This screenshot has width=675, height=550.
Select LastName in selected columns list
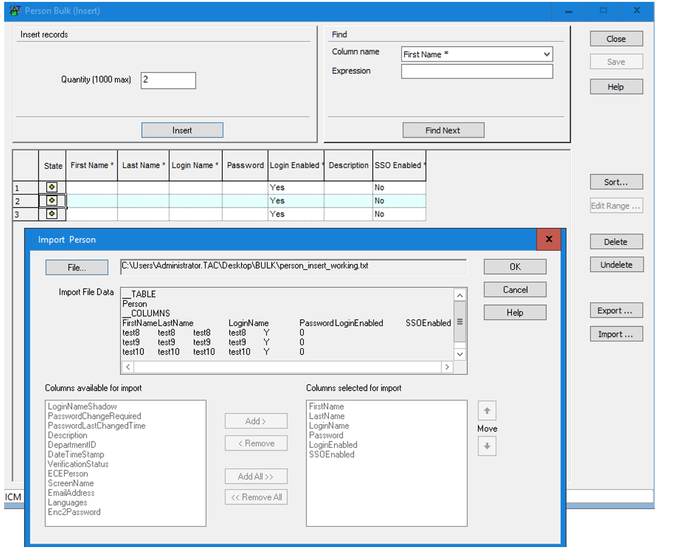pyautogui.click(x=327, y=416)
